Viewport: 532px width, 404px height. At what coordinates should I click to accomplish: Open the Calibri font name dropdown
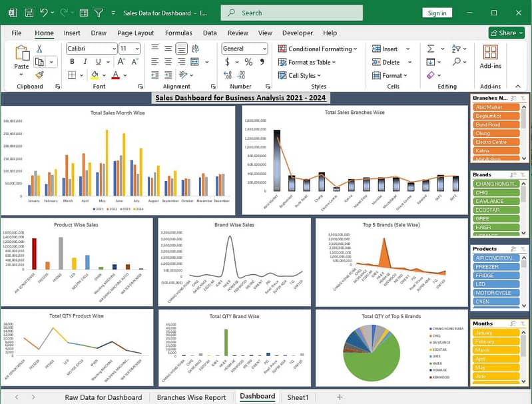[114, 49]
